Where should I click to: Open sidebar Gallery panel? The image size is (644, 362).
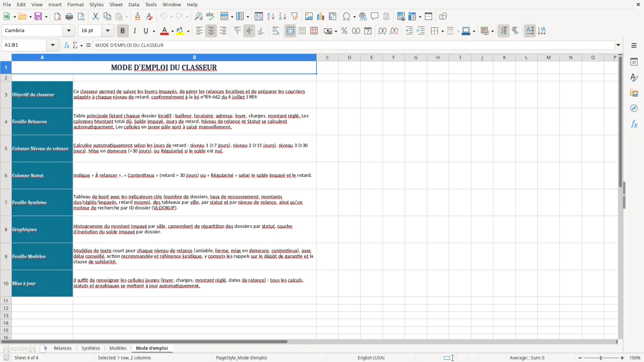point(634,93)
